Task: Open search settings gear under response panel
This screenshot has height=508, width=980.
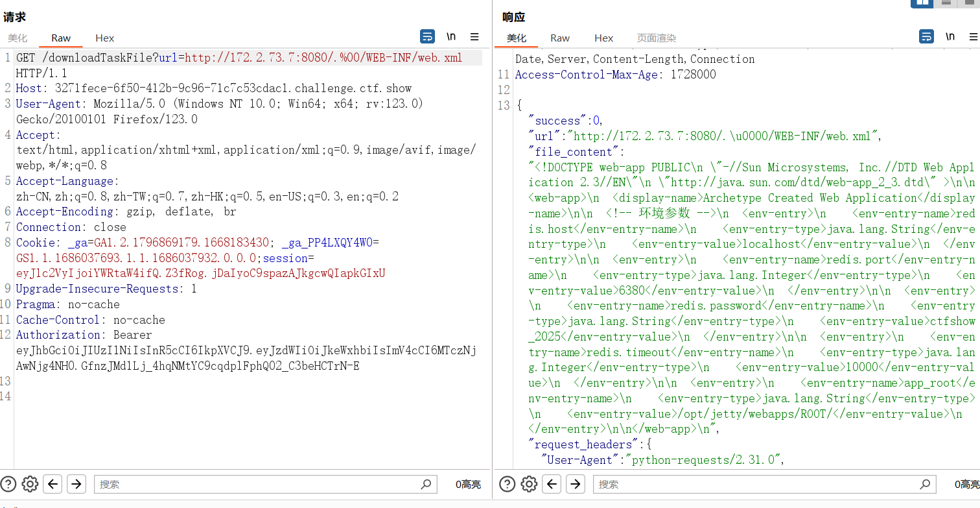Action: point(530,484)
